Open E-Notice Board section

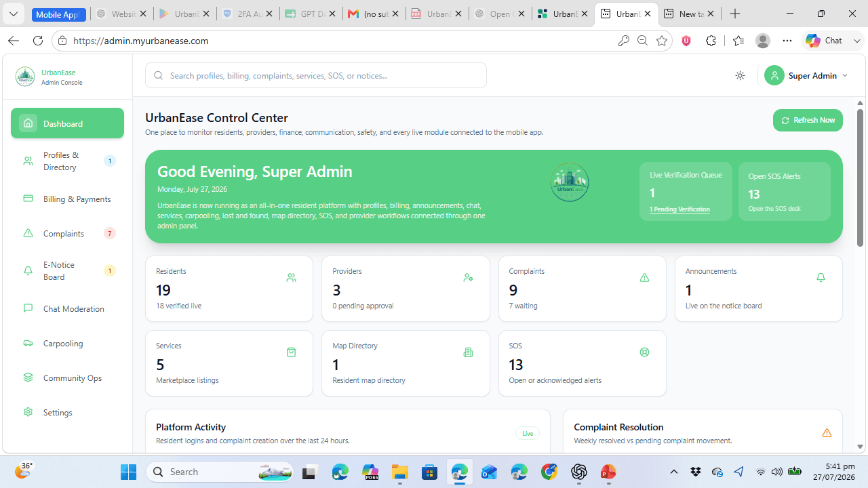point(67,271)
